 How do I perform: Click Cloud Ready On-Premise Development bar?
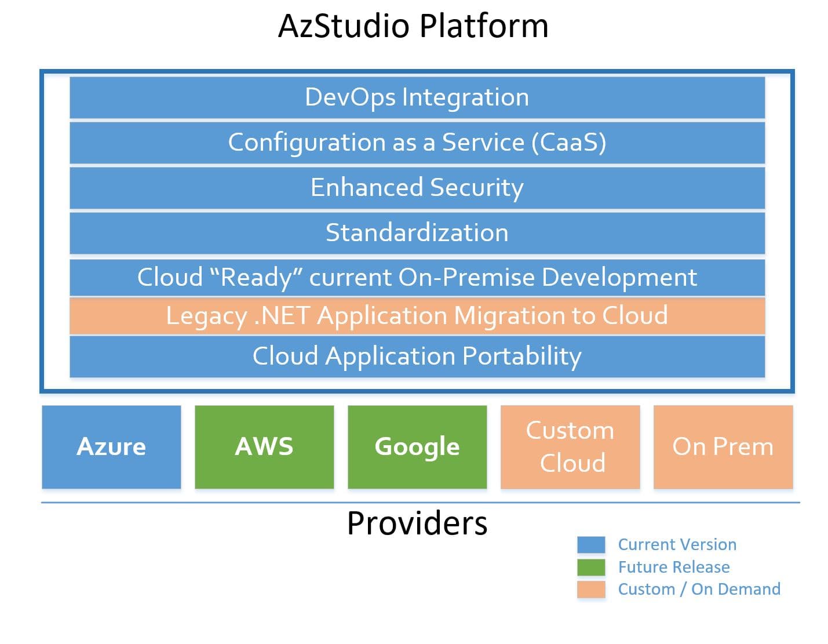click(417, 278)
